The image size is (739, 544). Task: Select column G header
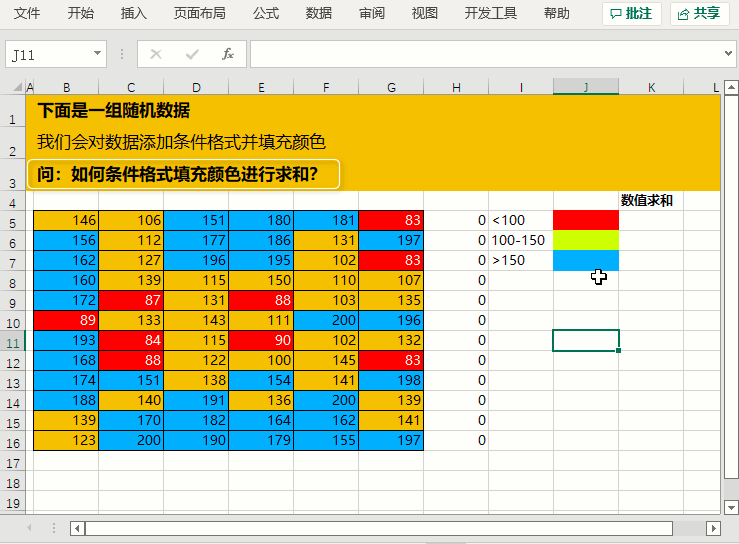391,87
